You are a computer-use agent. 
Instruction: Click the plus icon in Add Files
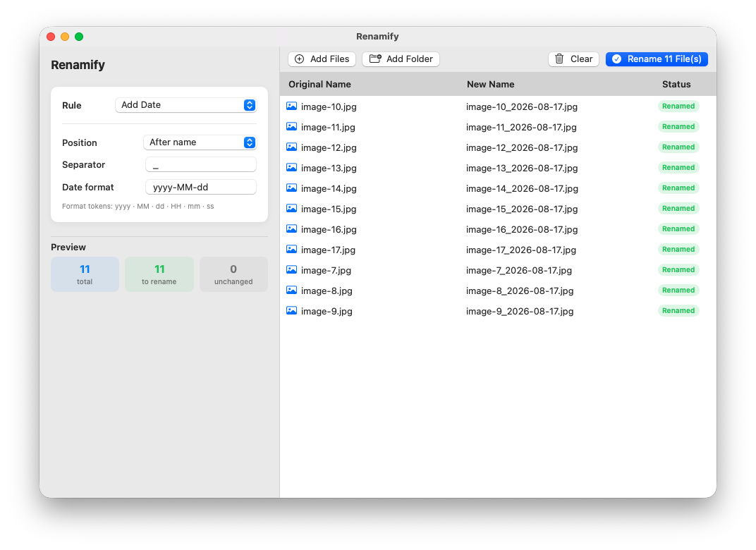pos(300,59)
